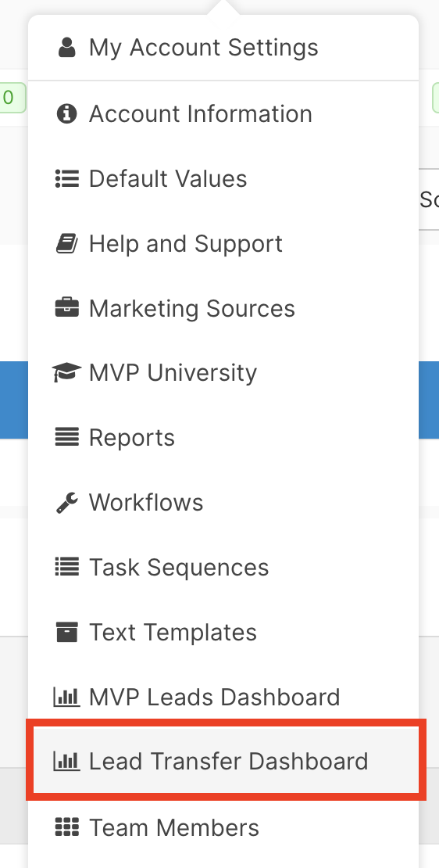439x868 pixels.
Task: Open My Account Settings
Action: [223, 48]
